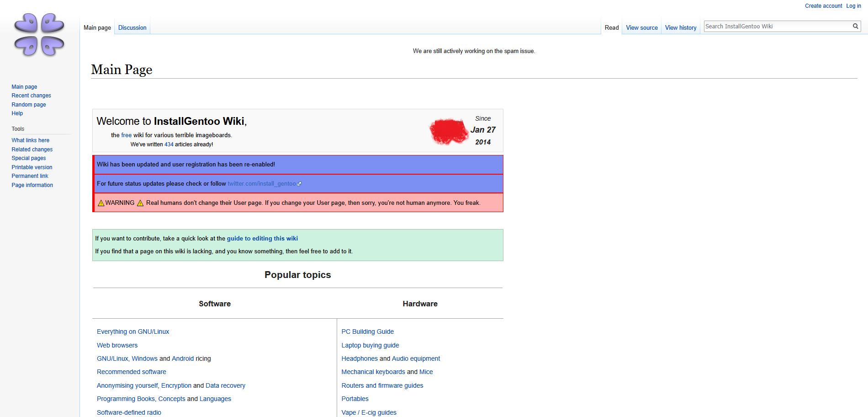Viewport: 868px width, 417px height.
Task: Click the GNU/Linux ricing link
Action: pos(112,358)
